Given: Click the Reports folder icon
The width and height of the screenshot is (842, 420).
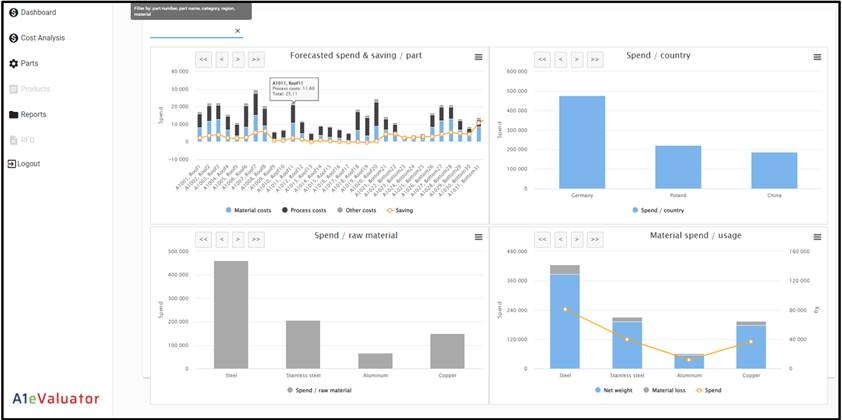Looking at the screenshot, I should tap(13, 114).
